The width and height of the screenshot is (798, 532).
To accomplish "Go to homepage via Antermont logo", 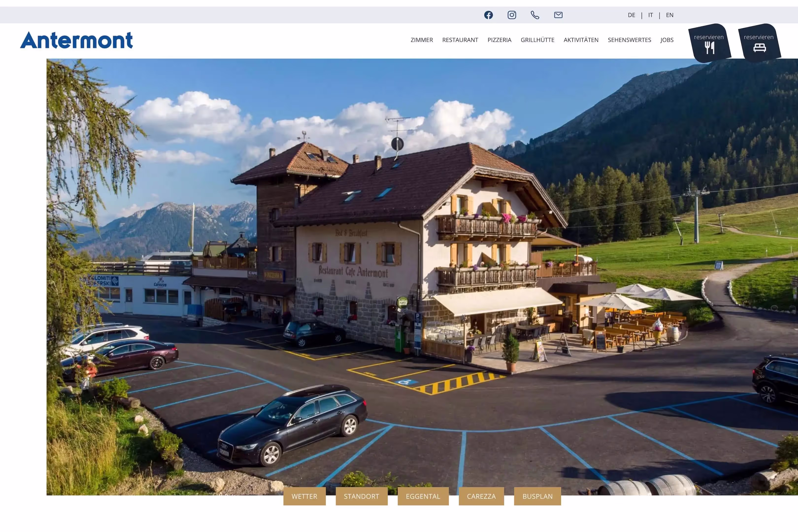I will coord(76,40).
